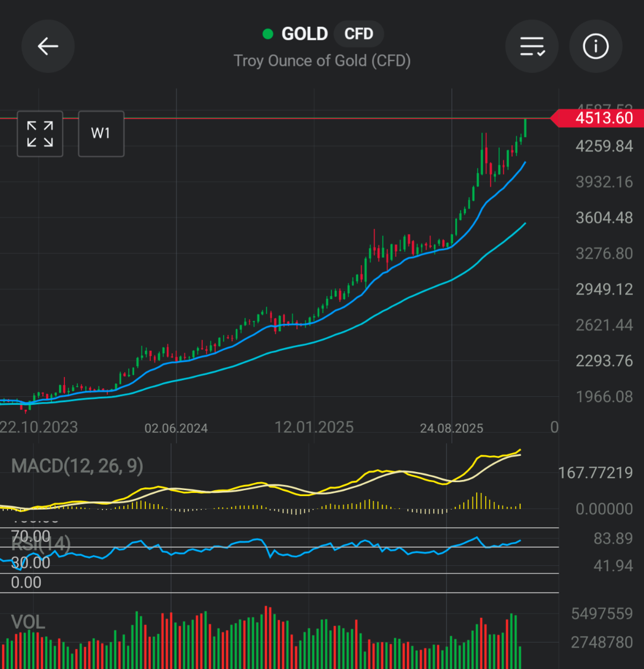Viewport: 644px width, 669px height.
Task: Click the 24.08.2025 date on time axis
Action: 451,428
